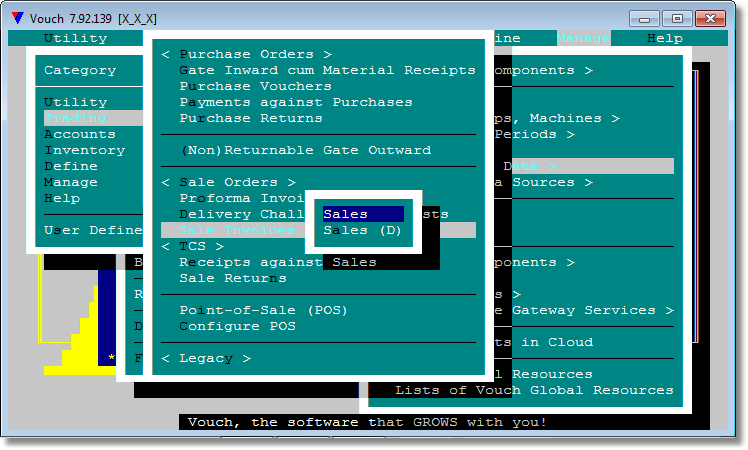Minimize the Vouch window
The image size is (748, 450).
pos(644,19)
